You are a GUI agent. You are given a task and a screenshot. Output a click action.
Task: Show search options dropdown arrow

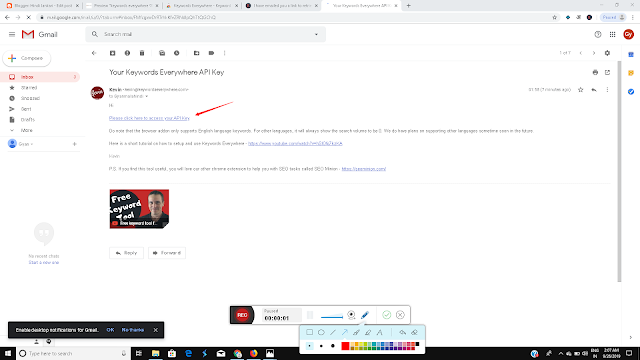coord(316,34)
